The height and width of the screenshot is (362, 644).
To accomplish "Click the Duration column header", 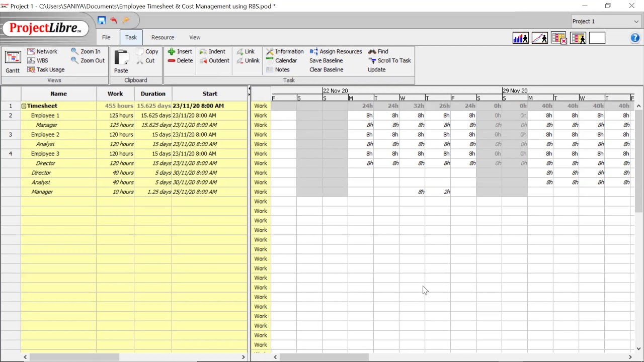I will [153, 94].
